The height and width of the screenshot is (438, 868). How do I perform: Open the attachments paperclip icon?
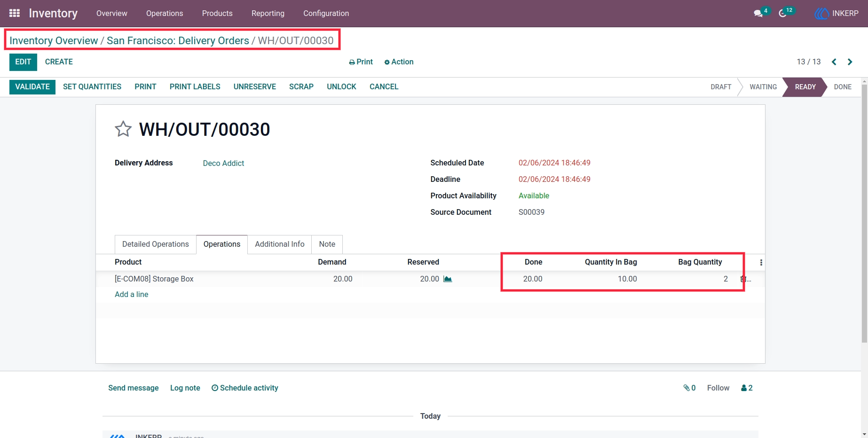(689, 388)
